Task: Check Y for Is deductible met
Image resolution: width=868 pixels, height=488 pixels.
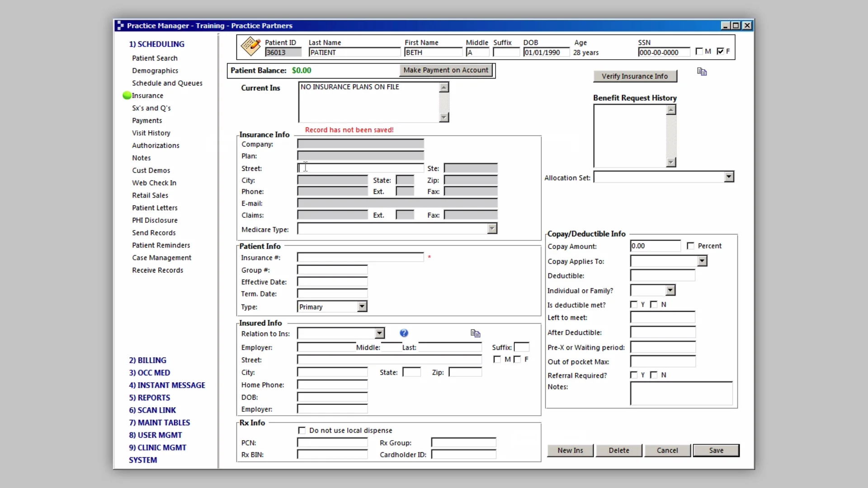Action: coord(634,305)
